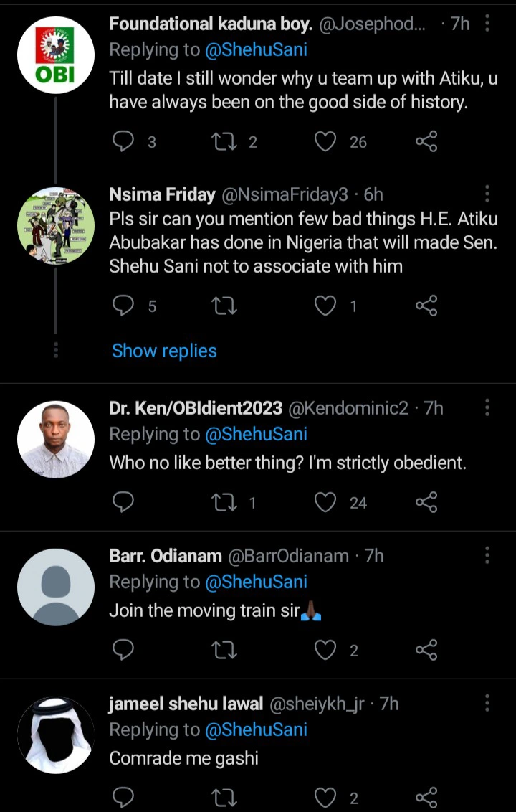Share Barr. Odianam's tweet
Image resolution: width=516 pixels, height=812 pixels.
[426, 651]
